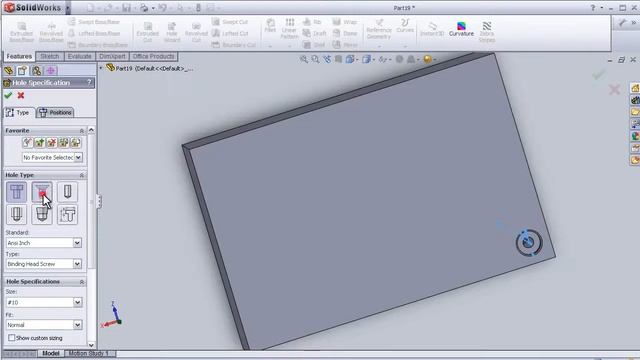Switch to the Positions tab

56,112
